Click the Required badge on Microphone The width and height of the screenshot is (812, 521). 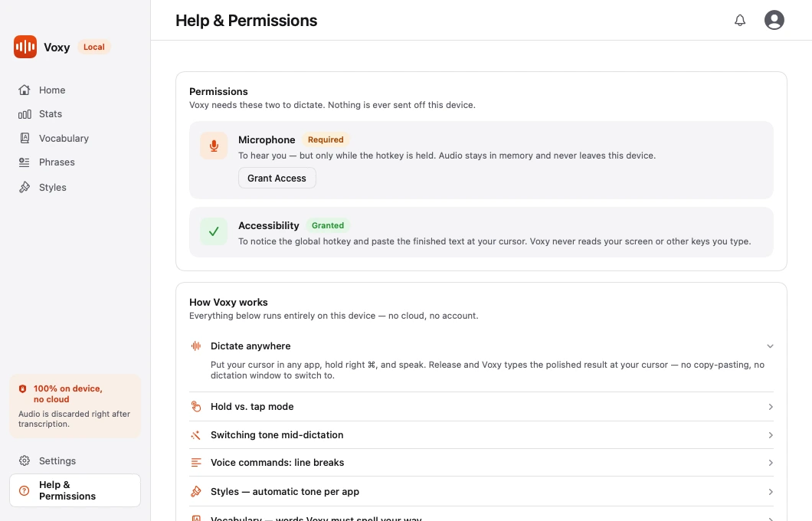click(x=326, y=139)
